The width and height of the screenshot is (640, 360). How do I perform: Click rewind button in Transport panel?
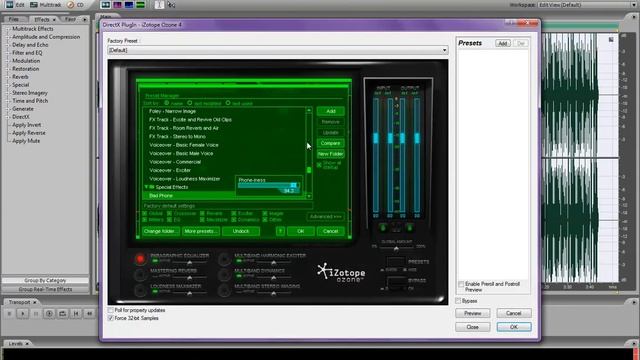click(89, 313)
